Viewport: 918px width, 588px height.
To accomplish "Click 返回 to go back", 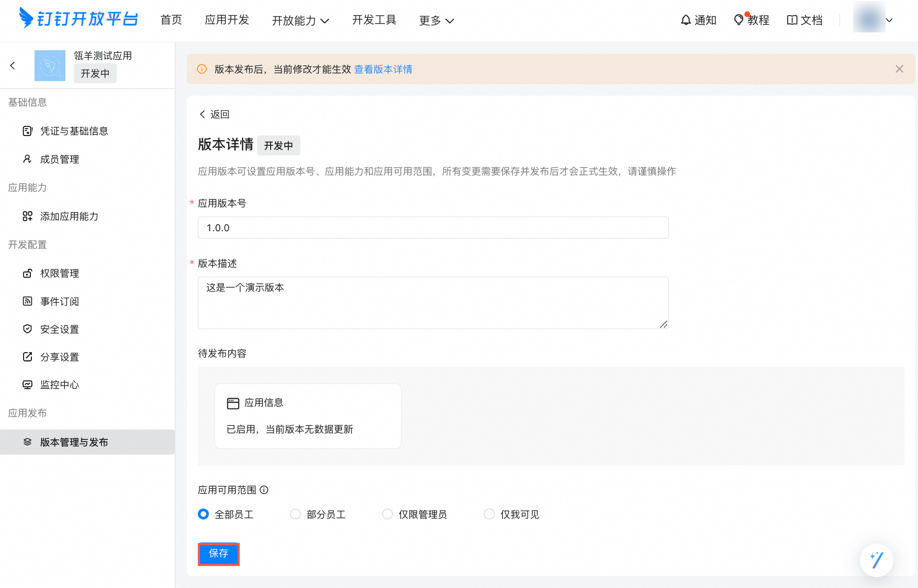I will point(214,114).
